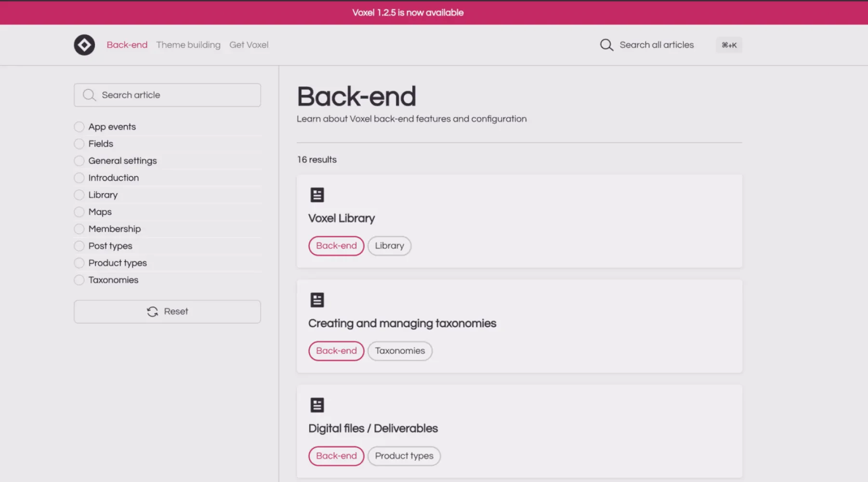Screen dimensions: 868x482
Task: Reset the sidebar filters
Action: click(x=167, y=311)
